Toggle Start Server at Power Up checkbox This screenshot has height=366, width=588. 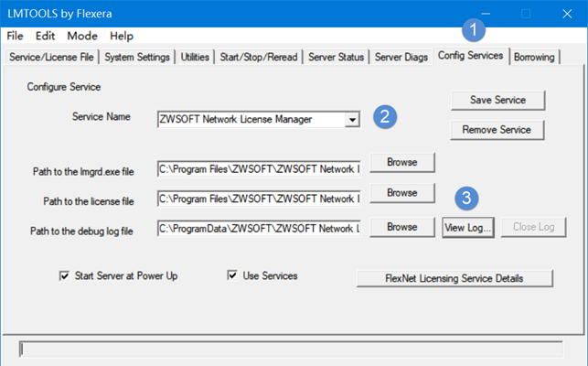64,276
